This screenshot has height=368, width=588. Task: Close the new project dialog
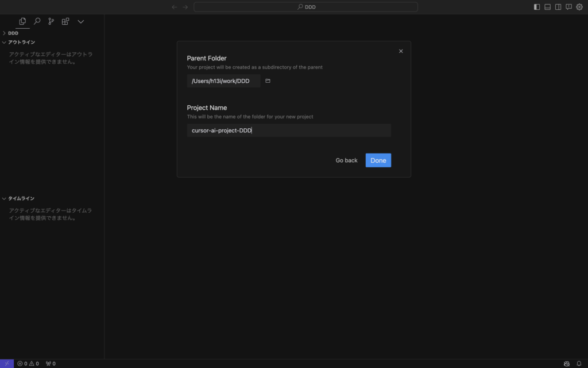401,51
